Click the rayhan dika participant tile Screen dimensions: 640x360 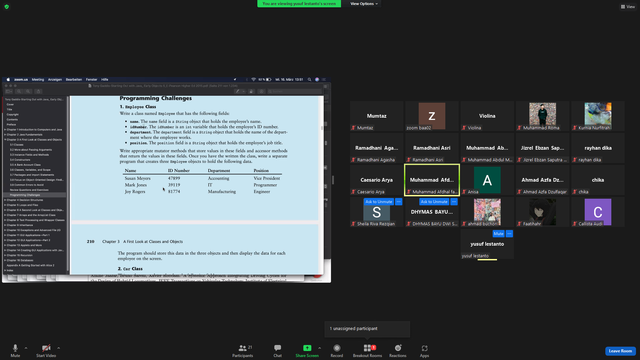pos(598,148)
